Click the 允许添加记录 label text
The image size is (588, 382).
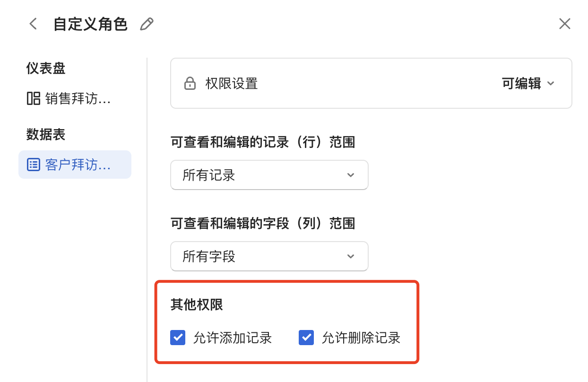tap(233, 338)
